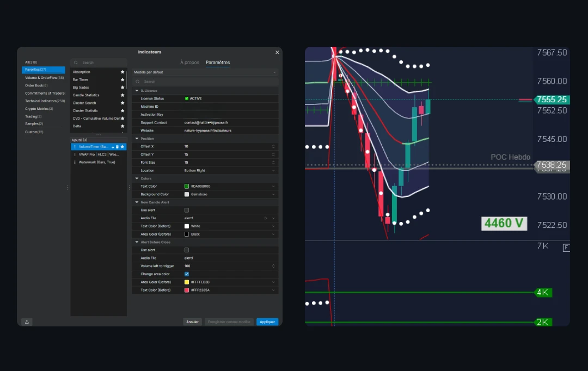Screen dimensions: 588x371
Task: Open the Location Bottom Right dropdown
Action: (x=230, y=170)
